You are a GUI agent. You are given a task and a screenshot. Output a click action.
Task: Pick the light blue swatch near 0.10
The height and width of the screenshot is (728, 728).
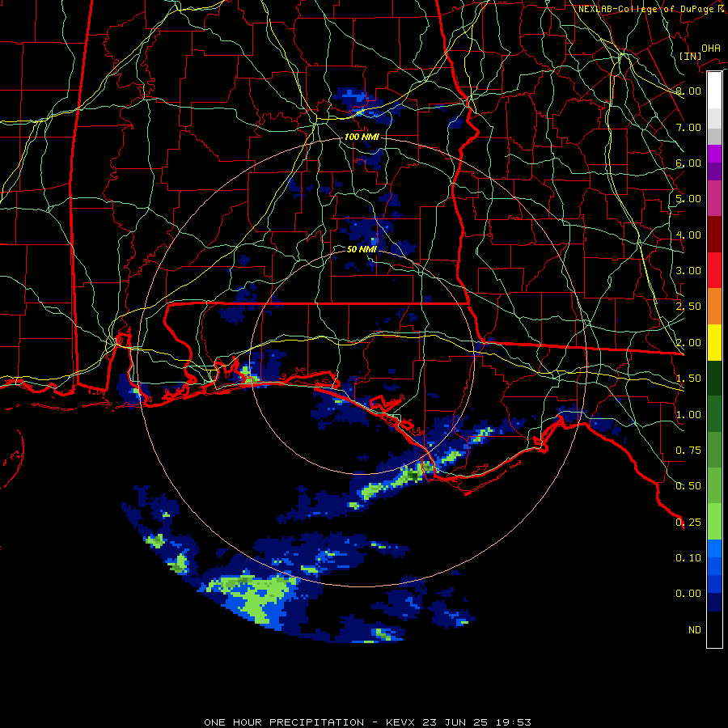pos(714,548)
